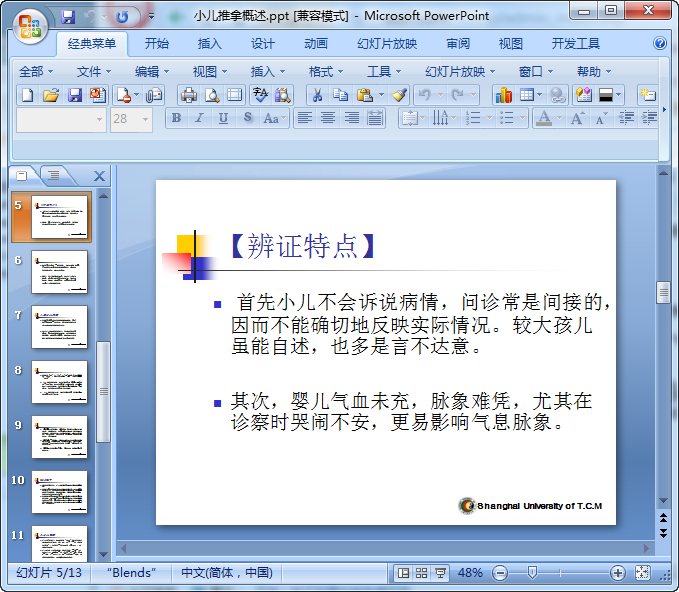Open the font name combo box
Screen dimensions: 679x592
pos(60,118)
